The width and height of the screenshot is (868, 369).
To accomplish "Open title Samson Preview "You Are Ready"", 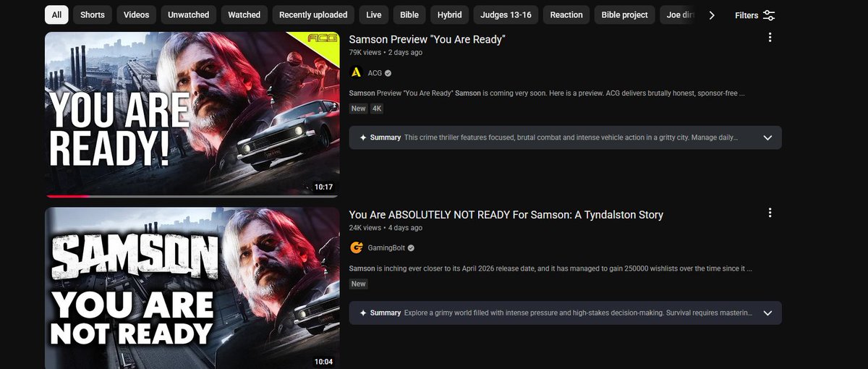I will point(427,40).
